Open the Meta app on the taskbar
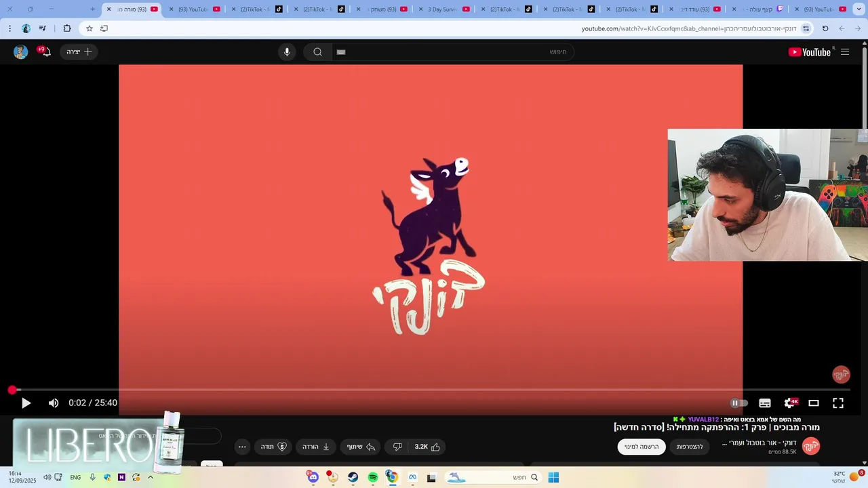The image size is (868, 488). 412,477
